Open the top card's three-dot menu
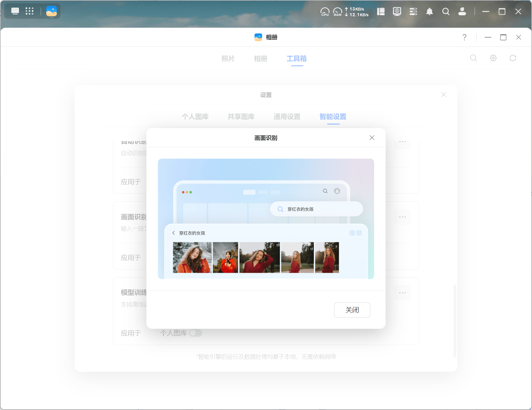 402,141
